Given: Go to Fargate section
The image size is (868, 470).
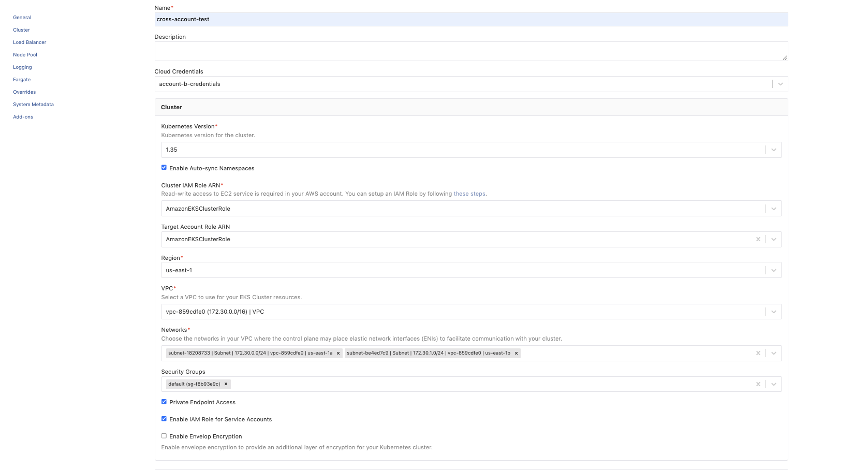Looking at the screenshot, I should 22,80.
